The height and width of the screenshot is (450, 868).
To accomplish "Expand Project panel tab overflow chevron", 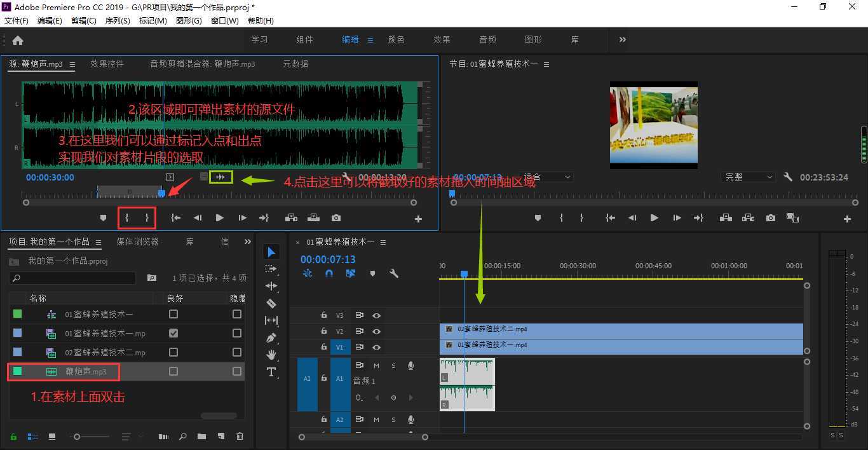I will [248, 242].
